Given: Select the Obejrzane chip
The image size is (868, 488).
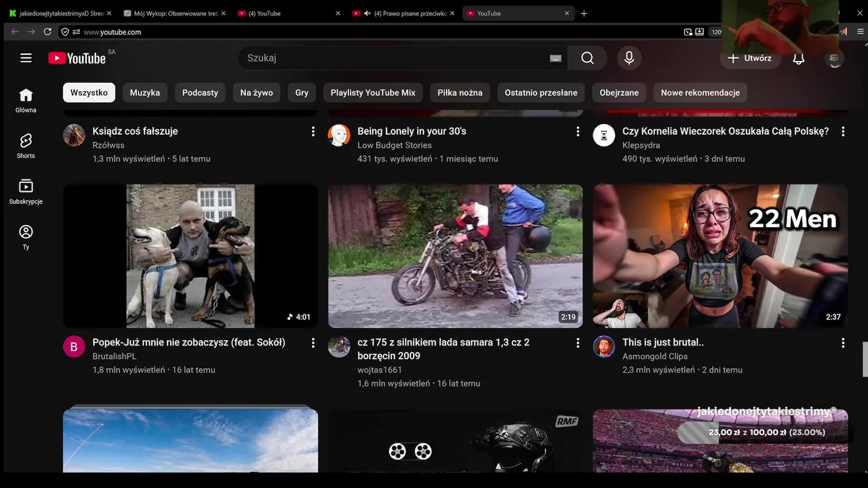Looking at the screenshot, I should pos(619,92).
